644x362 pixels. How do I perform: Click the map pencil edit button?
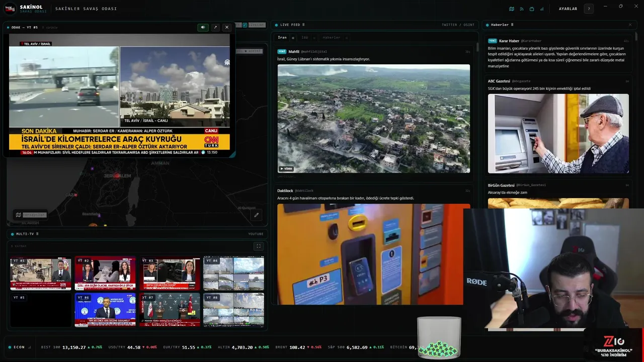[x=256, y=215]
